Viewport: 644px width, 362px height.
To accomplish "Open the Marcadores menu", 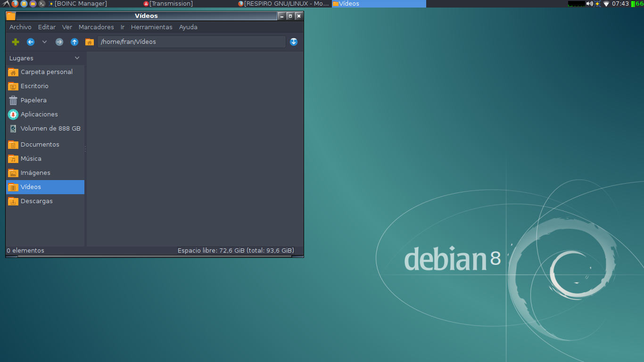I will 96,27.
